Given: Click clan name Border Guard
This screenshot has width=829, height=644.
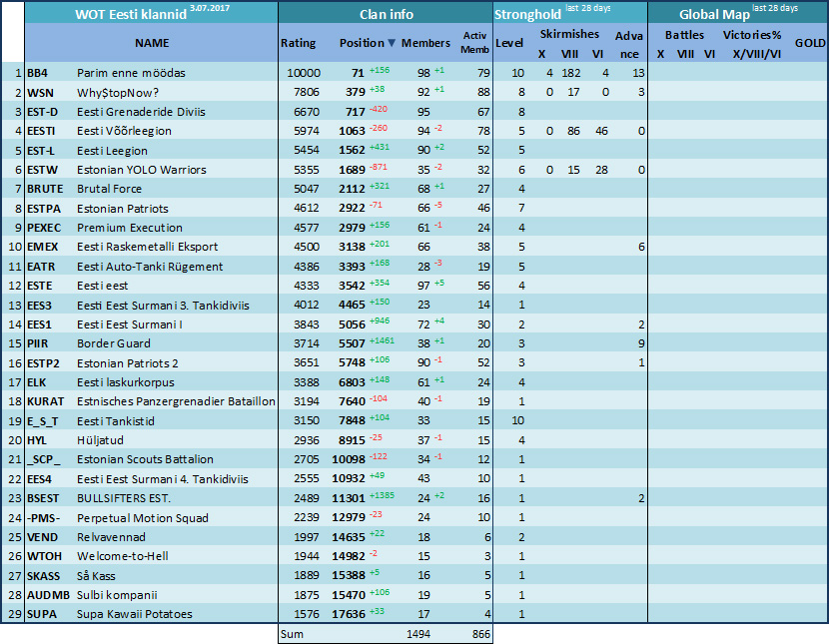Looking at the screenshot, I should pos(114,343).
